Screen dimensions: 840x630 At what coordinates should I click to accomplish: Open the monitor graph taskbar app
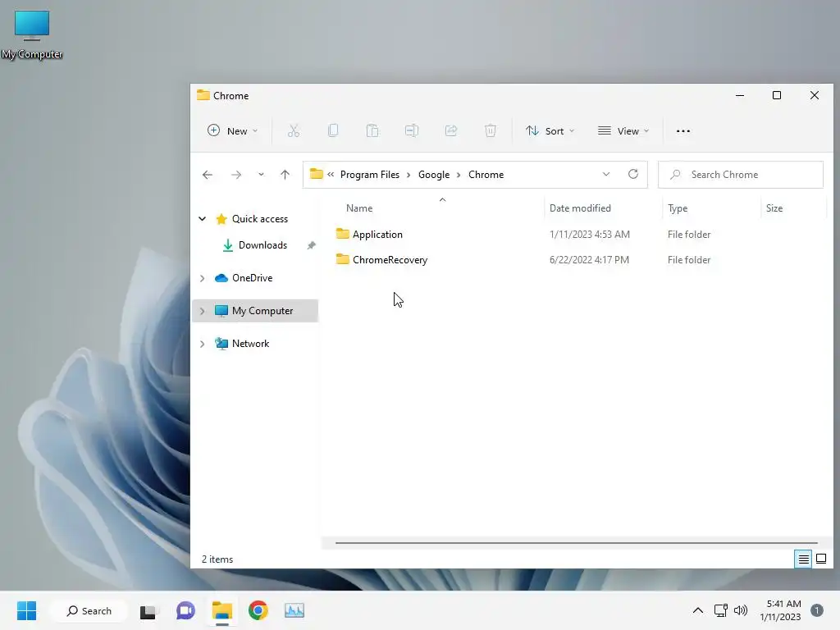tap(294, 610)
